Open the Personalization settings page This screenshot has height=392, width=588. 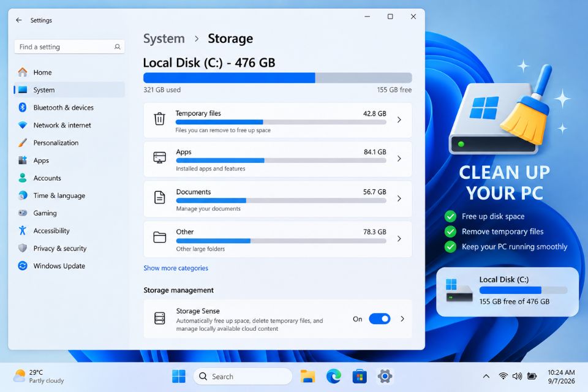point(69,143)
